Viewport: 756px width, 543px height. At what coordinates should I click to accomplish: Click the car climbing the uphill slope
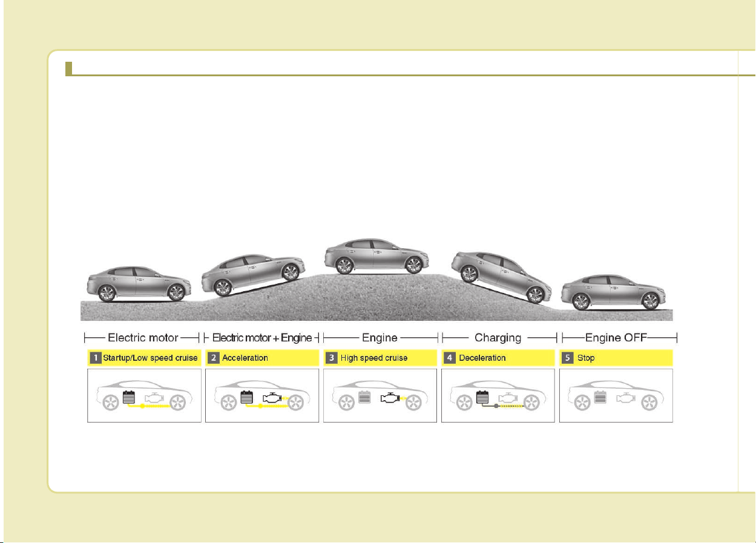tap(254, 274)
